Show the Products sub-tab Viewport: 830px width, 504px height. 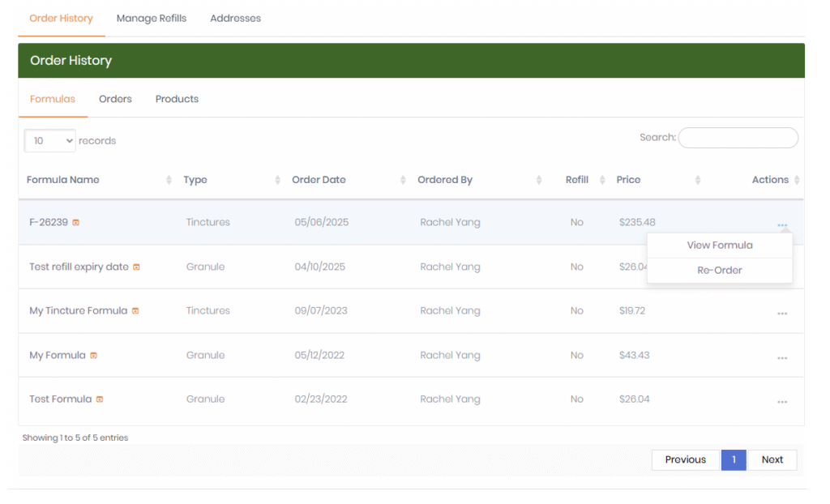pos(177,100)
